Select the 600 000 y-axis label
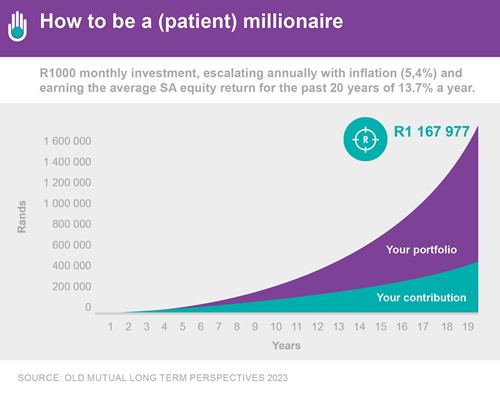This screenshot has width=500, height=395. (x=72, y=245)
